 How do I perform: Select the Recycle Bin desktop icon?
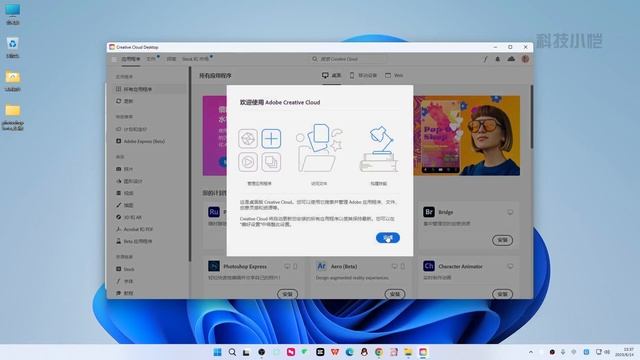[x=13, y=48]
